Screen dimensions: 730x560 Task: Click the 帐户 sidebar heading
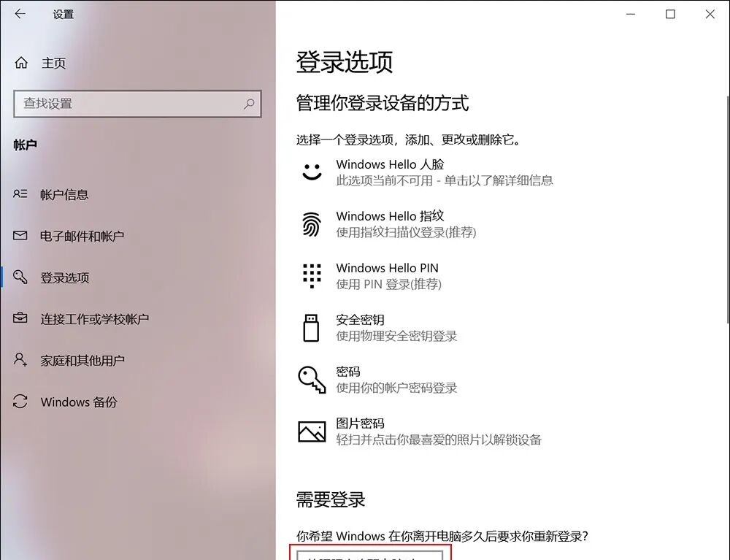(x=25, y=145)
